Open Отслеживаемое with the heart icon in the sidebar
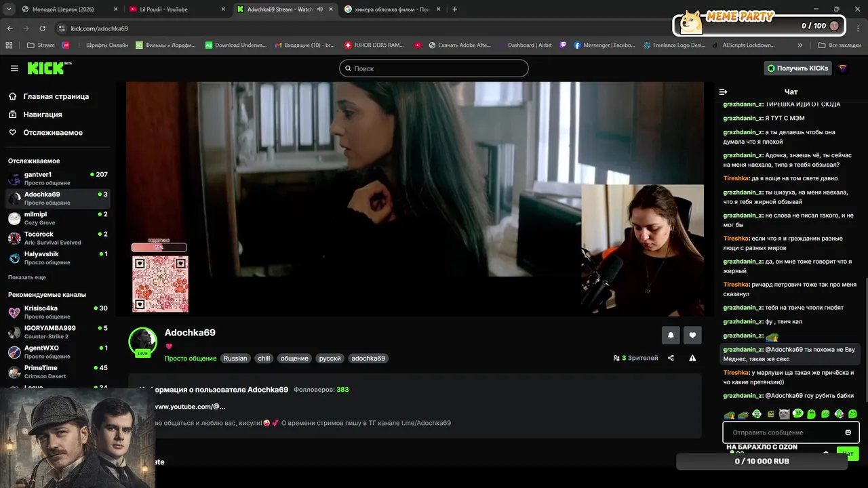Viewport: 868px width, 488px height. 45,133
